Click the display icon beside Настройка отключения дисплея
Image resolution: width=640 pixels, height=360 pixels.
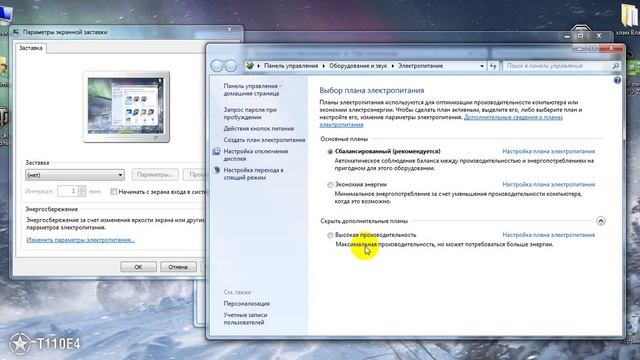[x=217, y=151]
